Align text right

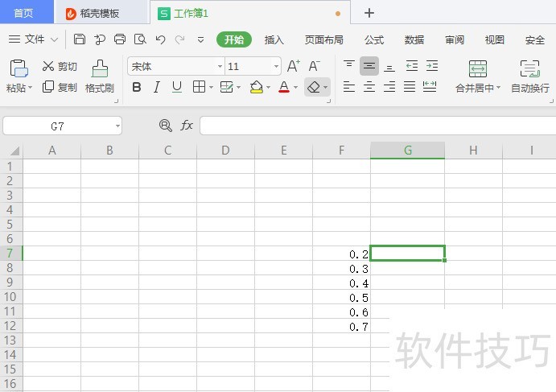tap(389, 87)
